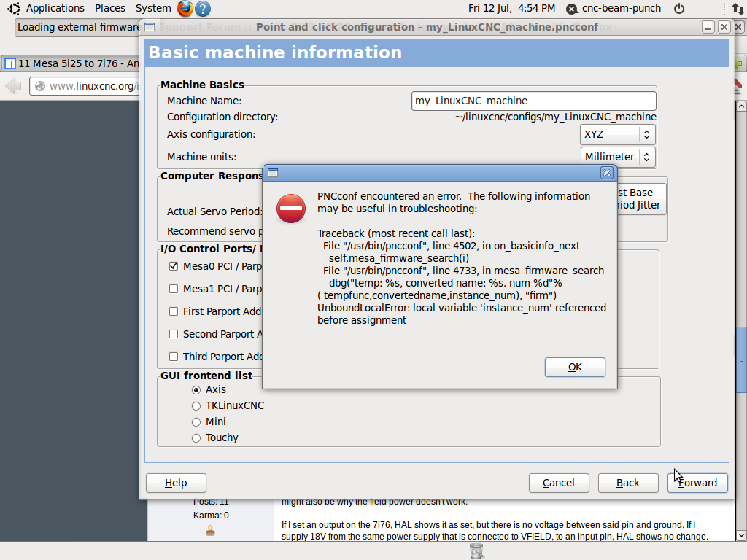Click the pncconf window menu icon in titlebar
The height and width of the screenshot is (560, 747).
[x=150, y=27]
